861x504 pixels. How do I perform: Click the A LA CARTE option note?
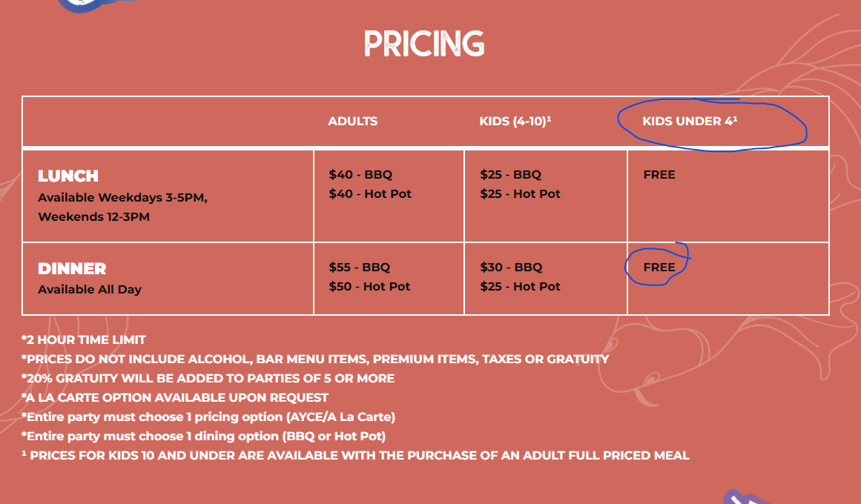[x=175, y=398]
